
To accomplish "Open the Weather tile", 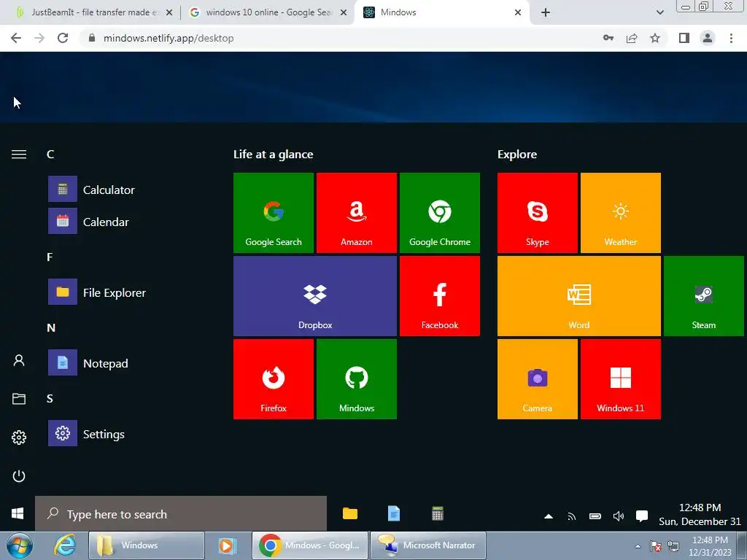I will (621, 212).
